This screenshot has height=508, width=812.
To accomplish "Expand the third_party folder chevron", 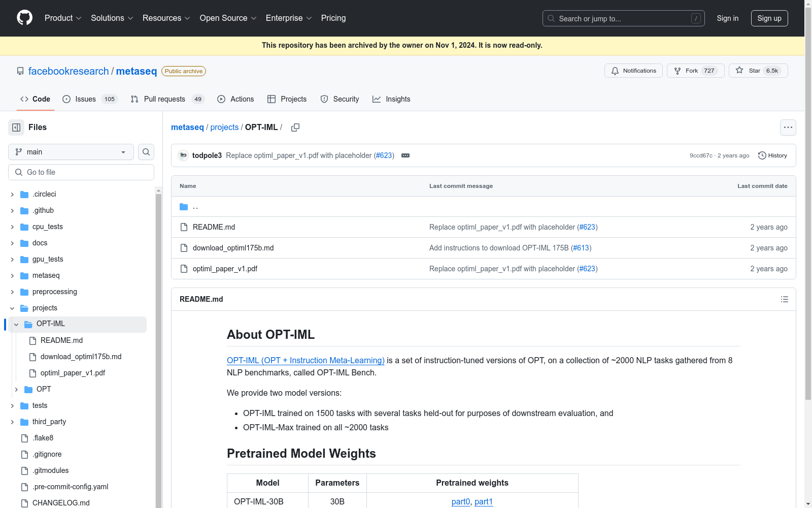I will [12, 422].
